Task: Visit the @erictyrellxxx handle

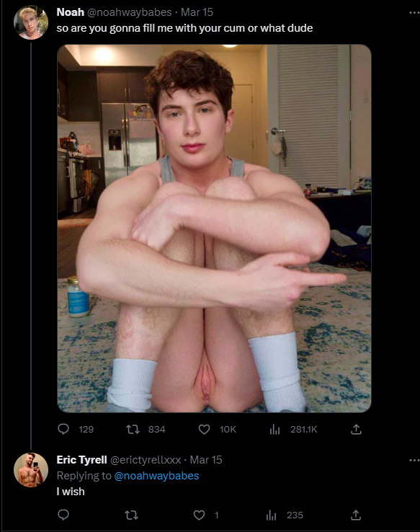Action: point(146,460)
